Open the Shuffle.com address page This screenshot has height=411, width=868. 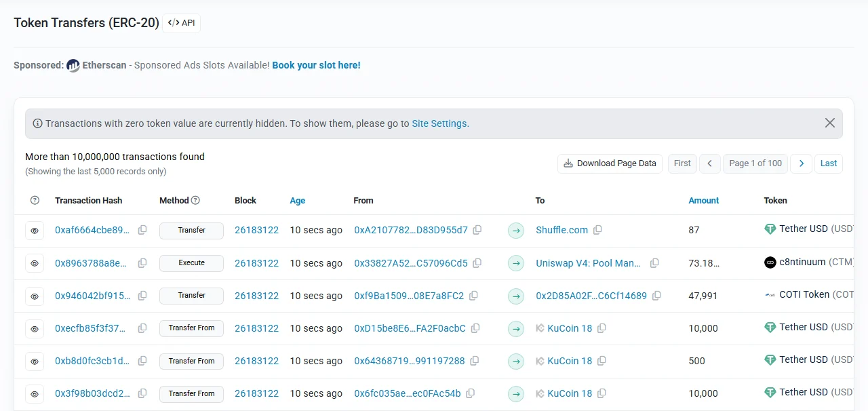pyautogui.click(x=562, y=230)
